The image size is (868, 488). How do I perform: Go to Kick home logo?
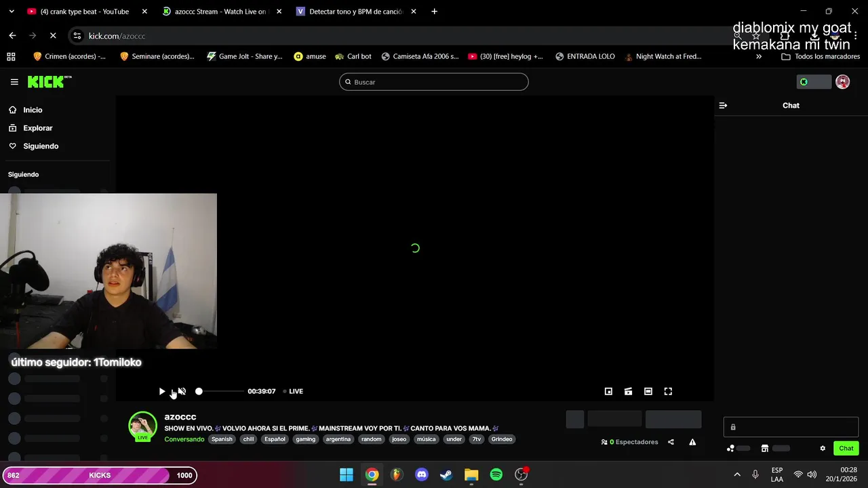pos(50,82)
